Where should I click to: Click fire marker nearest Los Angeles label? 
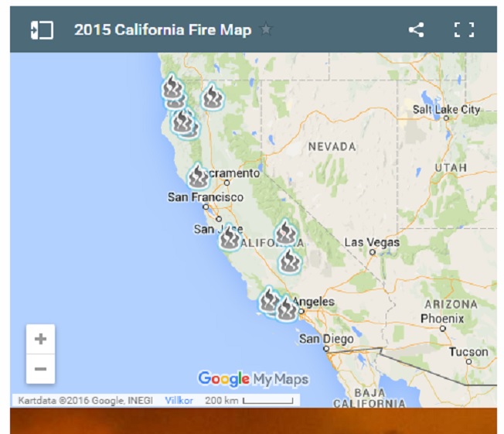coord(287,309)
